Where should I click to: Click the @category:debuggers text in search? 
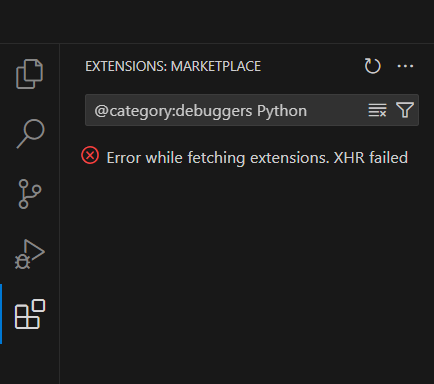(x=173, y=111)
